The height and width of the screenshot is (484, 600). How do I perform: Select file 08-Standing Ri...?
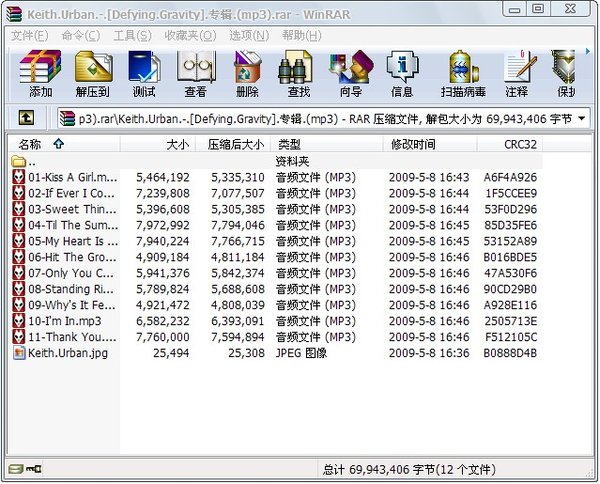coord(71,289)
